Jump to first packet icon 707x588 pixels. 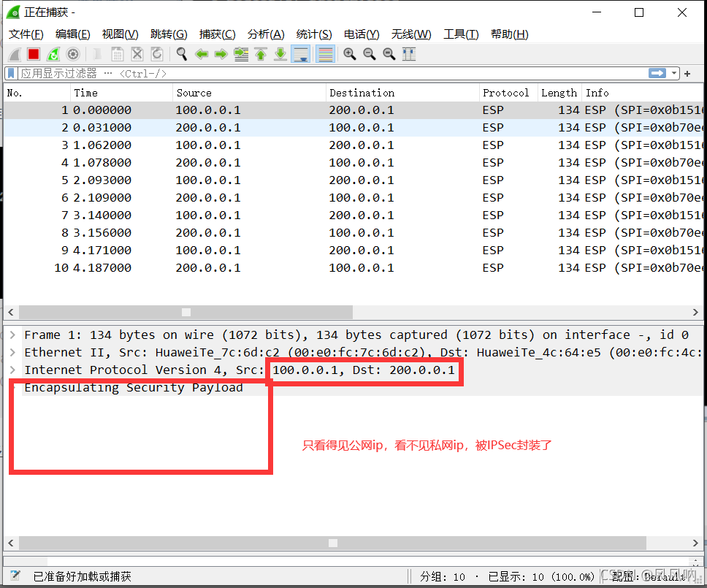tap(261, 55)
